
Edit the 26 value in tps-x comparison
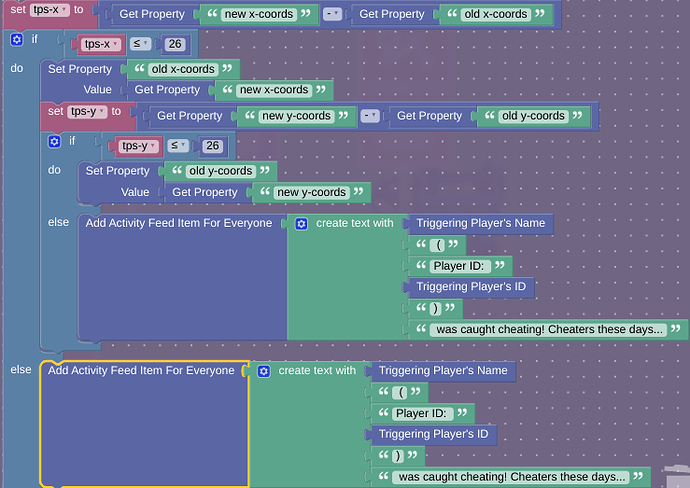pyautogui.click(x=174, y=45)
